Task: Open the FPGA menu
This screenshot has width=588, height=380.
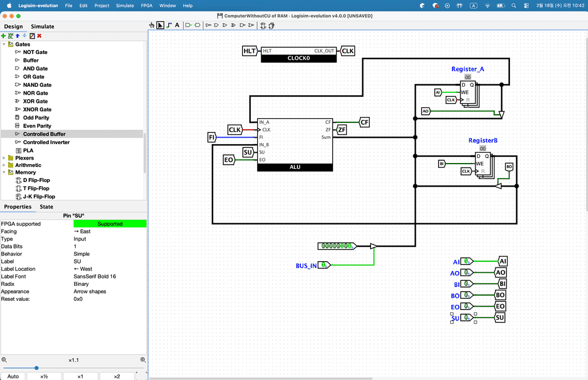Action: click(x=146, y=5)
